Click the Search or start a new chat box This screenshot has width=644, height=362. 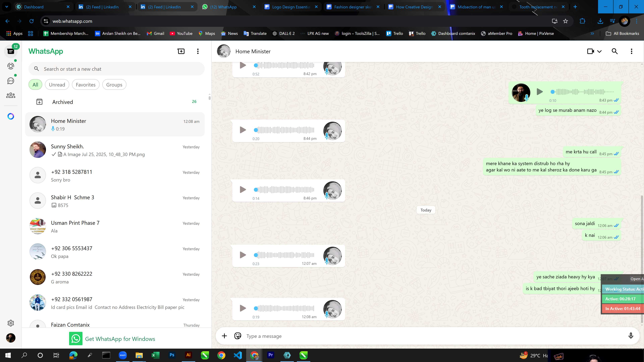coord(117,69)
